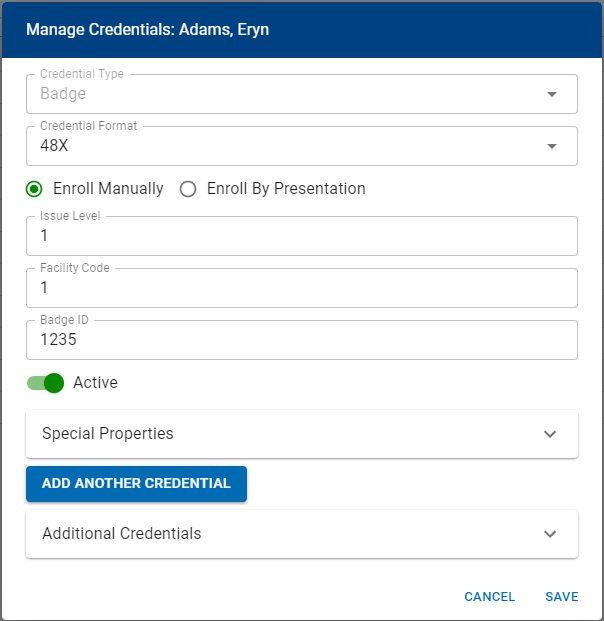Toggle the Active switch off
This screenshot has width=604, height=621.
coord(46,383)
